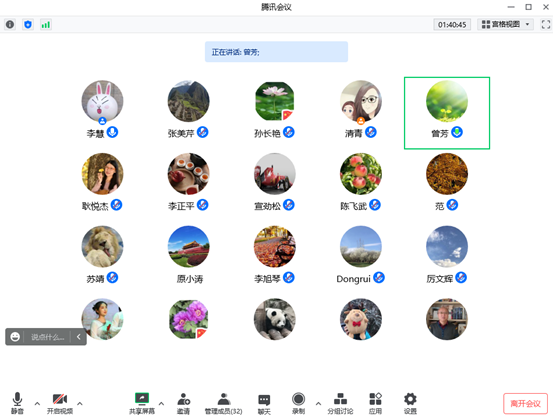Select 厉文辉's blue sky avatar
Viewport: 553px width, 417px height.
[x=447, y=247]
